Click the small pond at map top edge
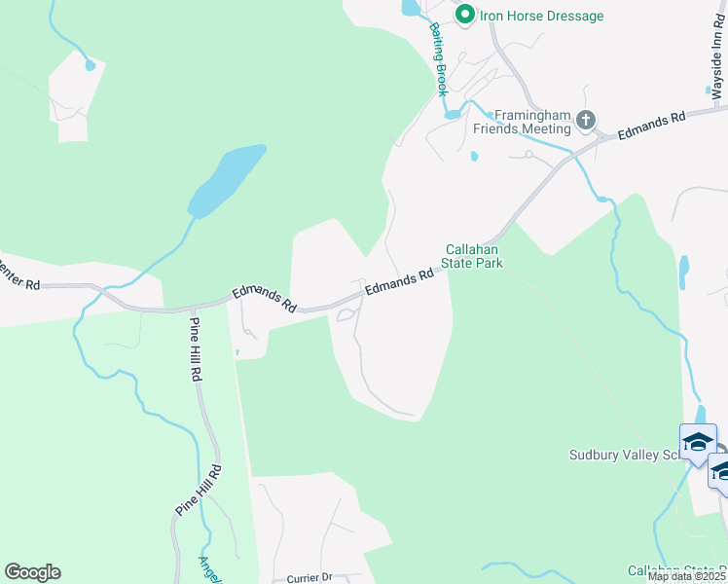Image resolution: width=728 pixels, height=584 pixels. tap(411, 8)
